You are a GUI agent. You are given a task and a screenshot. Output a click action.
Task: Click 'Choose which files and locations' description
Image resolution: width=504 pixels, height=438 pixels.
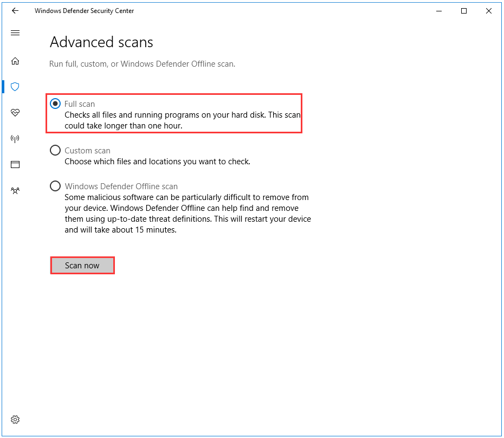158,162
